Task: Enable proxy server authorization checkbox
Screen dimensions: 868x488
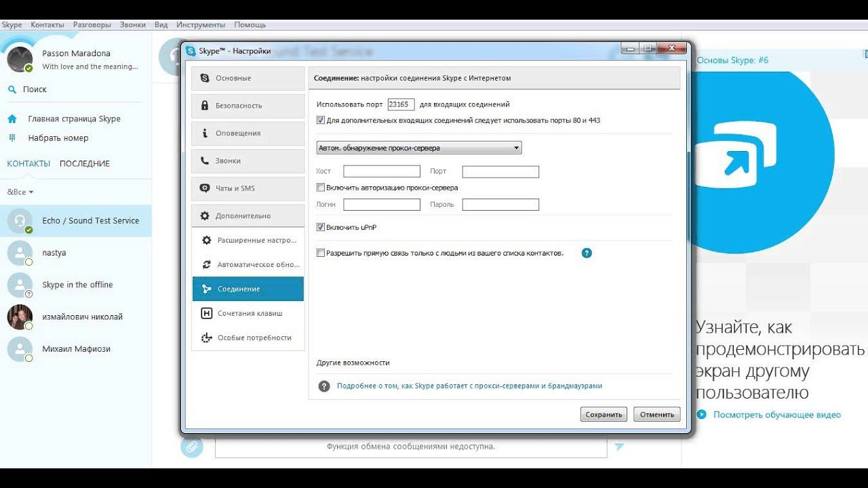Action: pos(321,187)
